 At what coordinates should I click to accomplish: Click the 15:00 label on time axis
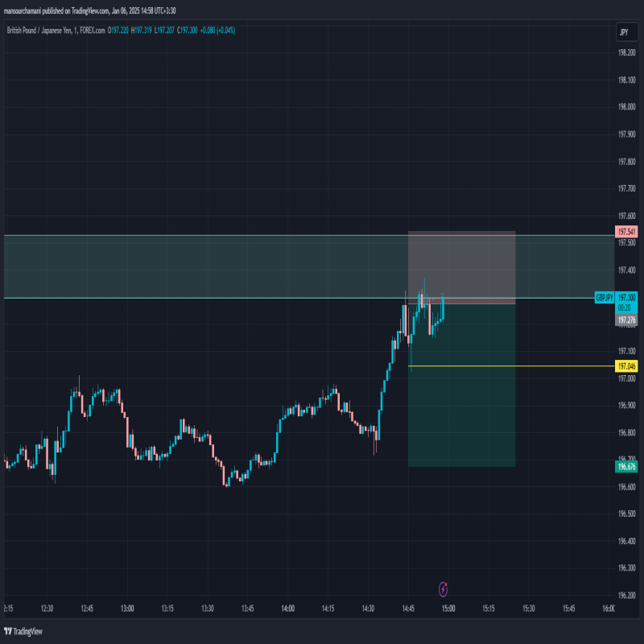click(x=448, y=609)
